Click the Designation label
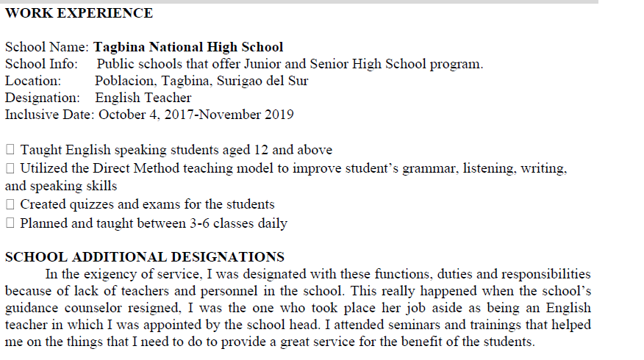Image resolution: width=644 pixels, height=360 pixels. point(43,98)
